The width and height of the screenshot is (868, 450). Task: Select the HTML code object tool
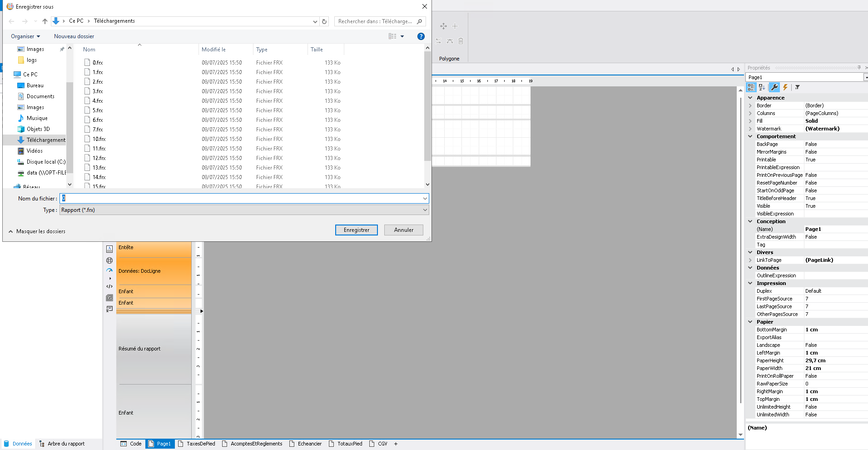pos(109,287)
